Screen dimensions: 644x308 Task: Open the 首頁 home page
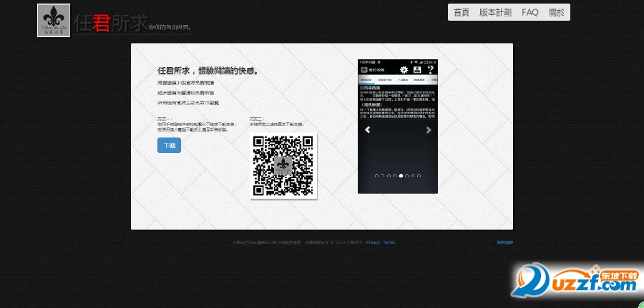coord(462,12)
